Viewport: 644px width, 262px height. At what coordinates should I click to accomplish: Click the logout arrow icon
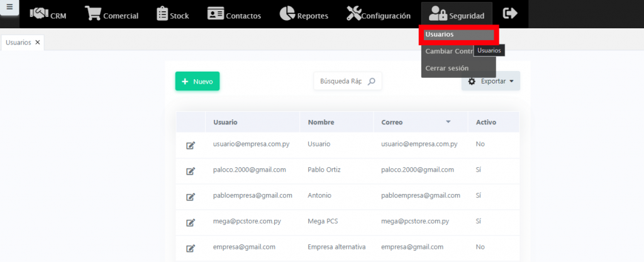tap(510, 13)
